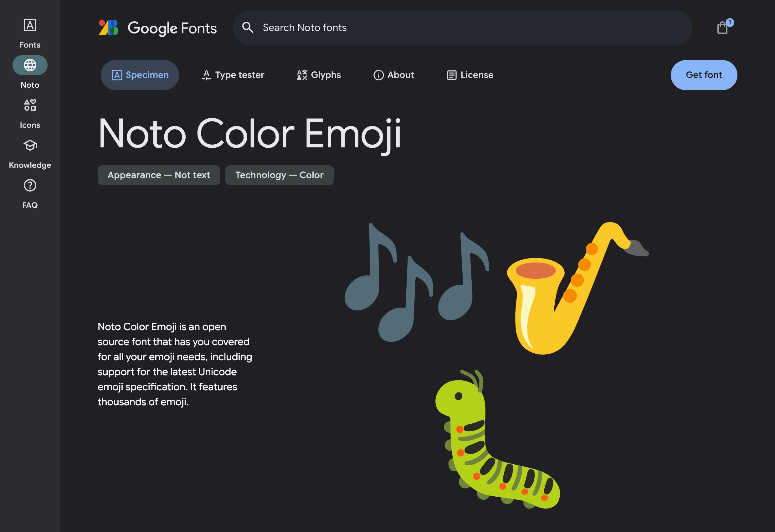Open the About tab

393,75
